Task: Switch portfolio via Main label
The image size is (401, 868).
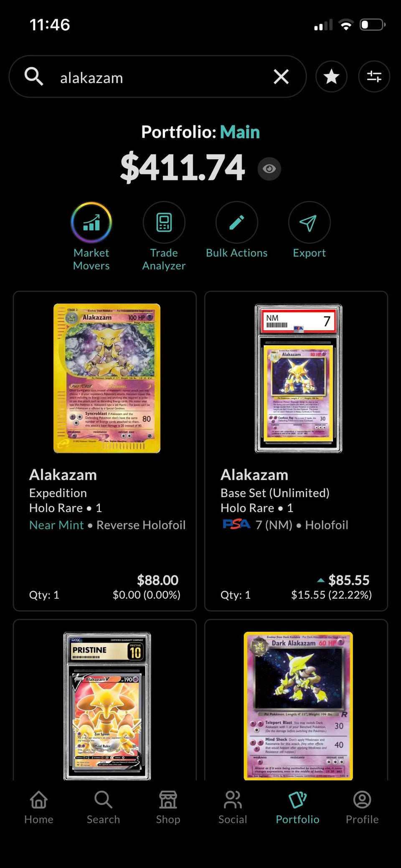Action: (240, 132)
